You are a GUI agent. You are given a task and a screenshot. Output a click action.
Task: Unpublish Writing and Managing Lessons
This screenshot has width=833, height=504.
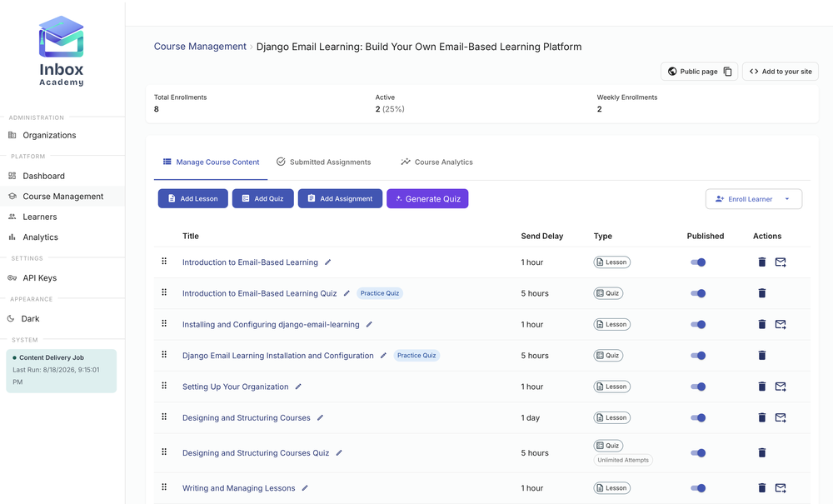[x=698, y=487]
